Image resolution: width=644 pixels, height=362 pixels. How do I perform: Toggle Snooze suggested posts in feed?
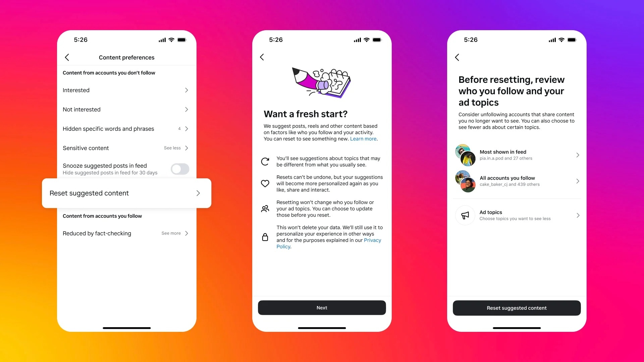pos(180,169)
